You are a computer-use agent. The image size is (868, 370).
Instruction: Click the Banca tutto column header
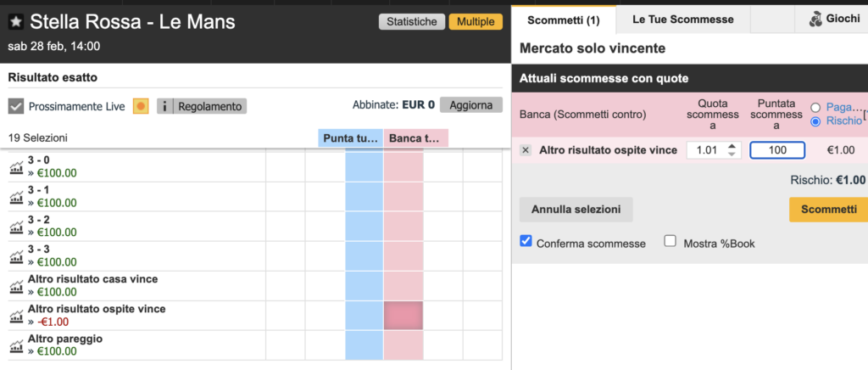415,138
